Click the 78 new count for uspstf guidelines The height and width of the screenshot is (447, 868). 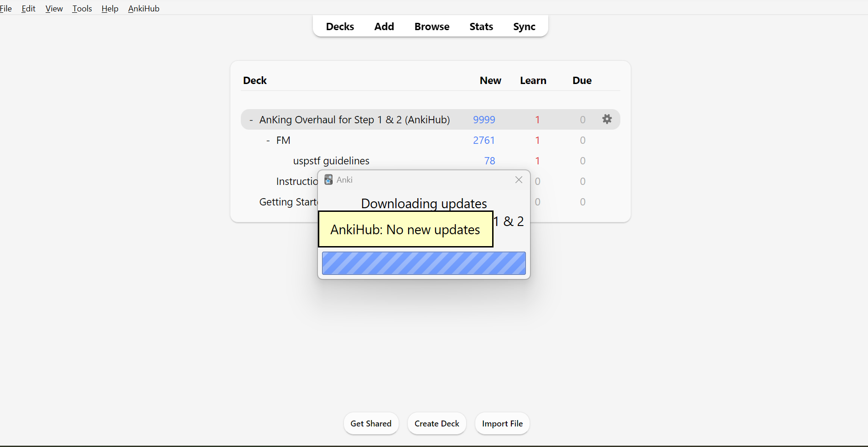click(489, 161)
